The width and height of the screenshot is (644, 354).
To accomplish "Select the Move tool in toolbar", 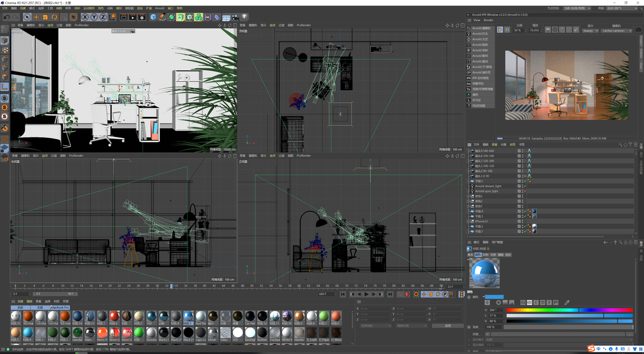I will tap(36, 17).
